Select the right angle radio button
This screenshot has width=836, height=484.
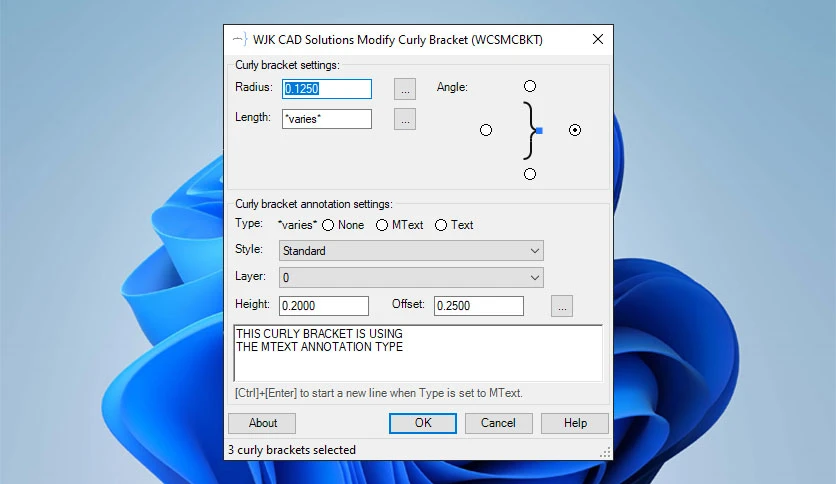pyautogui.click(x=575, y=130)
